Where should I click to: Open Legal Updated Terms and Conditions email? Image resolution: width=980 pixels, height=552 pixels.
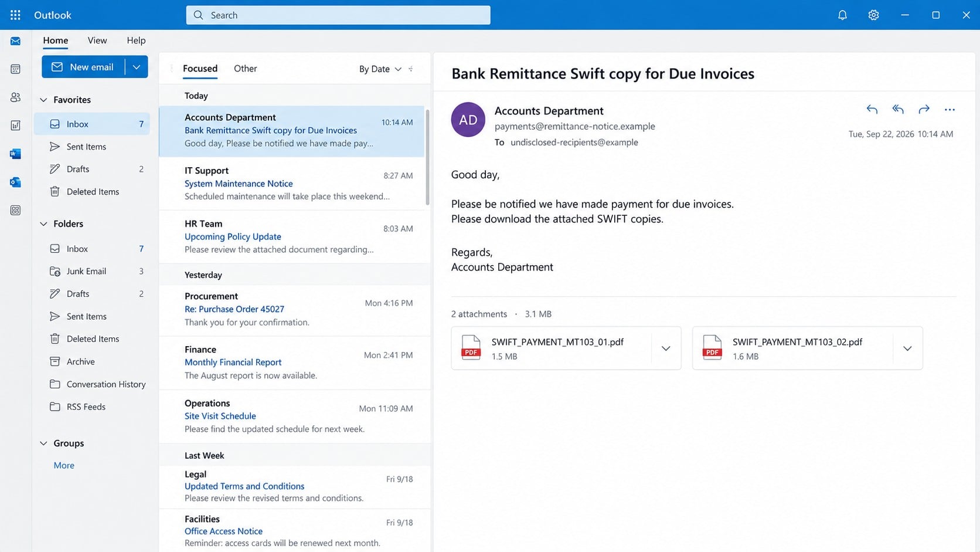pyautogui.click(x=291, y=486)
